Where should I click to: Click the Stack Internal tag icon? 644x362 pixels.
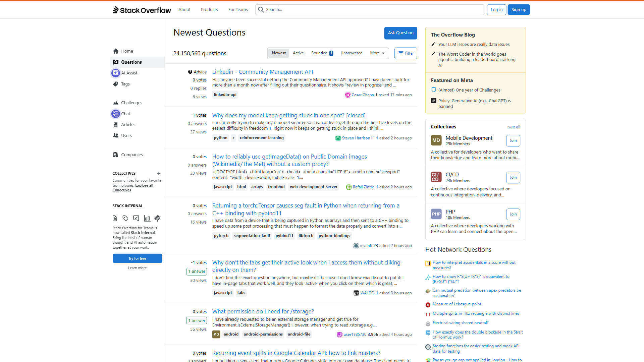coord(125,218)
